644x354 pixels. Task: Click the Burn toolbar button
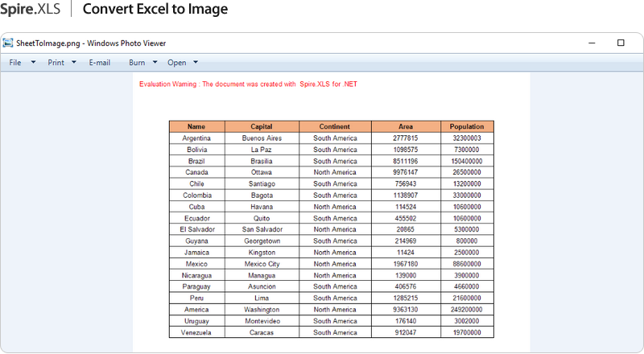tap(137, 62)
